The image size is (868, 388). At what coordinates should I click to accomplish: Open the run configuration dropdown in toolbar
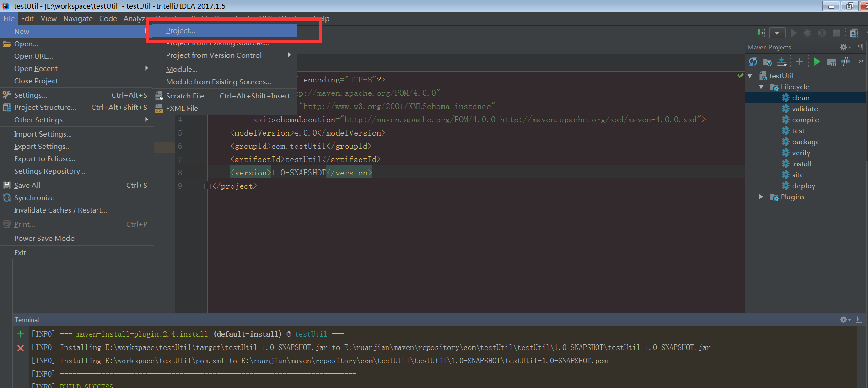pyautogui.click(x=777, y=33)
